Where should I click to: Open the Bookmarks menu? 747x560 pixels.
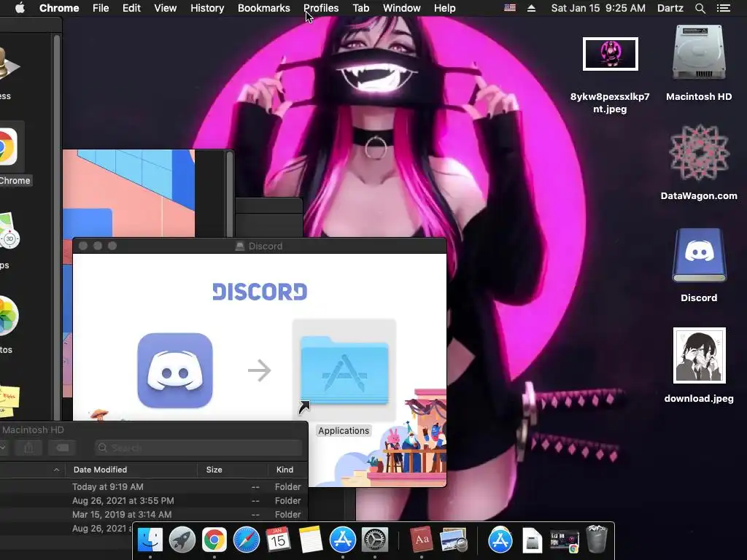(x=264, y=8)
